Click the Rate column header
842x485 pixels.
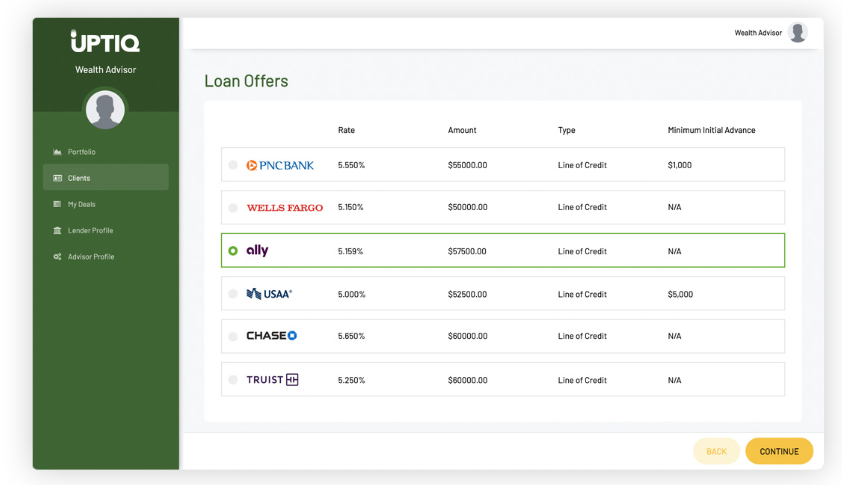(x=346, y=130)
